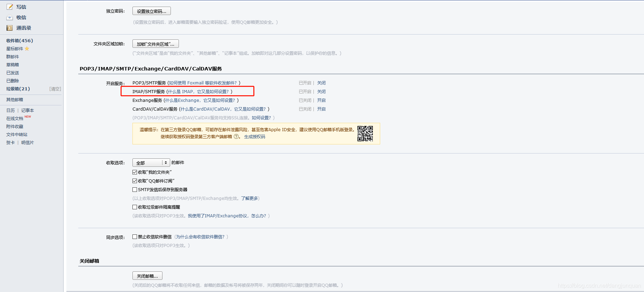Screen dimensions: 644x292
Task: Click the star icon beside 星标邮件
Action: (27, 48)
